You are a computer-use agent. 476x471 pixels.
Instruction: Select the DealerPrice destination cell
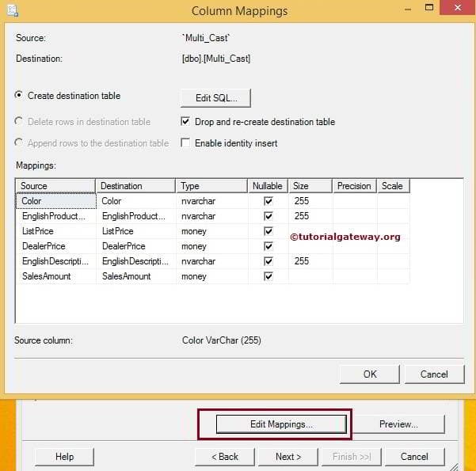[136, 246]
